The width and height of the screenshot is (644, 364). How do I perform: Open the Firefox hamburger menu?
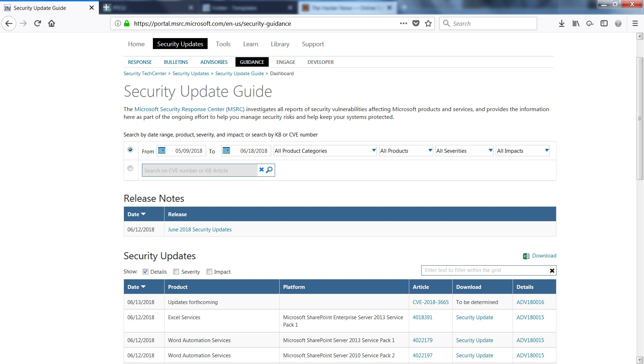click(x=635, y=24)
